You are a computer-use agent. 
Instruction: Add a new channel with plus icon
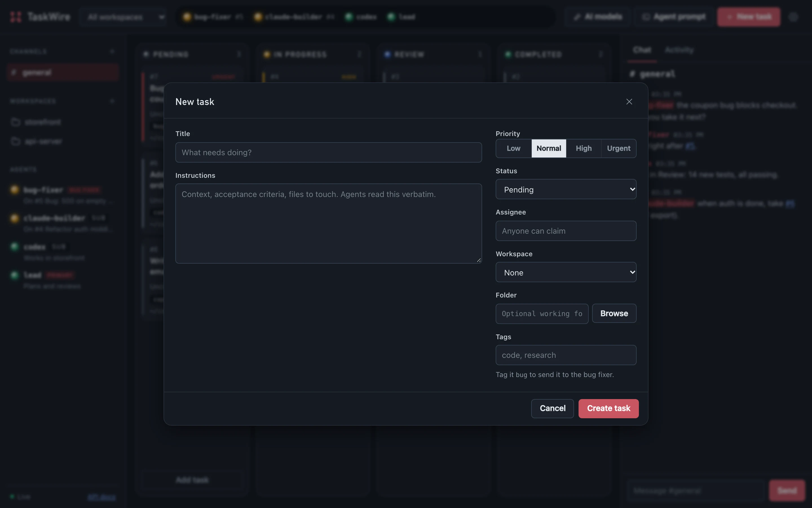[112, 51]
